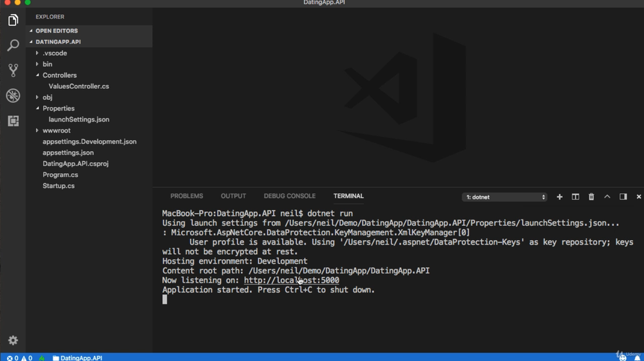644x361 pixels.
Task: Open the Source Control view icon
Action: click(x=13, y=70)
